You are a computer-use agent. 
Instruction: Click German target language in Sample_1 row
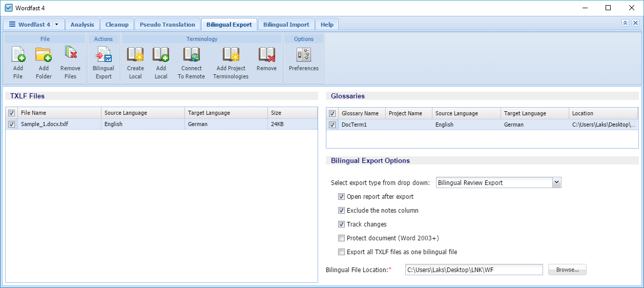(x=198, y=124)
